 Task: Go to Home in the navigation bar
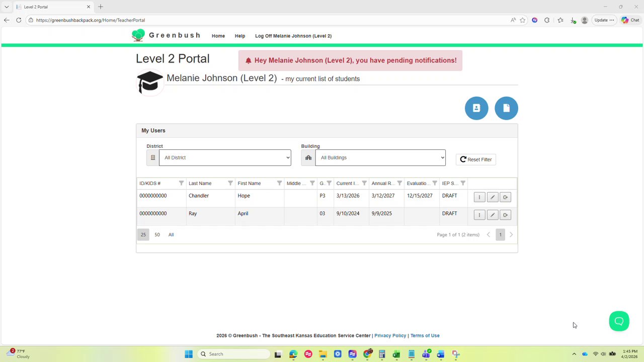pos(218,36)
